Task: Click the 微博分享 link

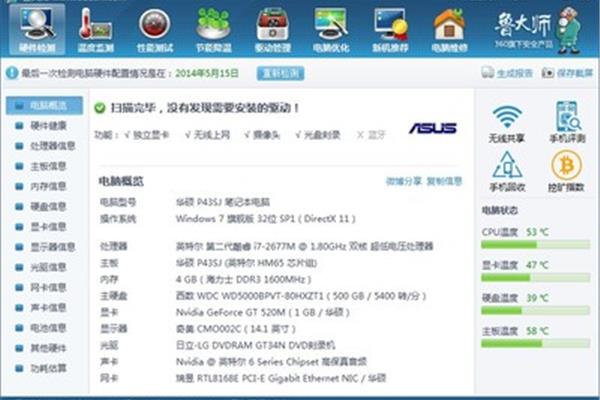Action: pos(404,181)
